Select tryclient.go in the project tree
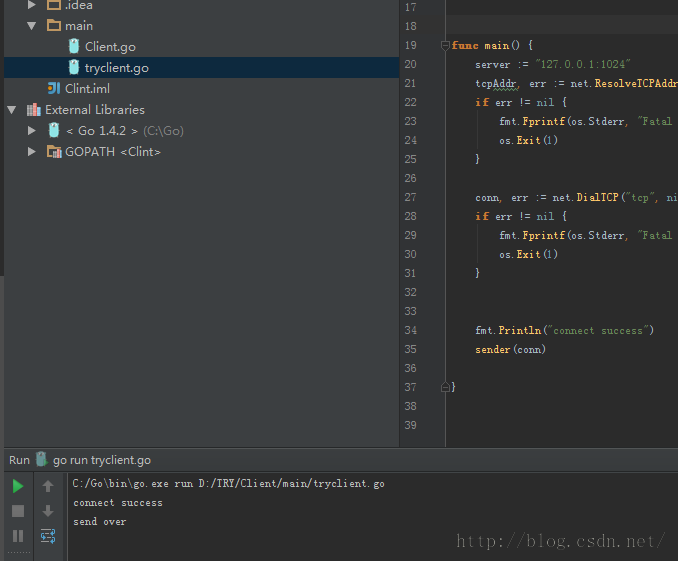Image resolution: width=678 pixels, height=561 pixels. click(x=117, y=67)
